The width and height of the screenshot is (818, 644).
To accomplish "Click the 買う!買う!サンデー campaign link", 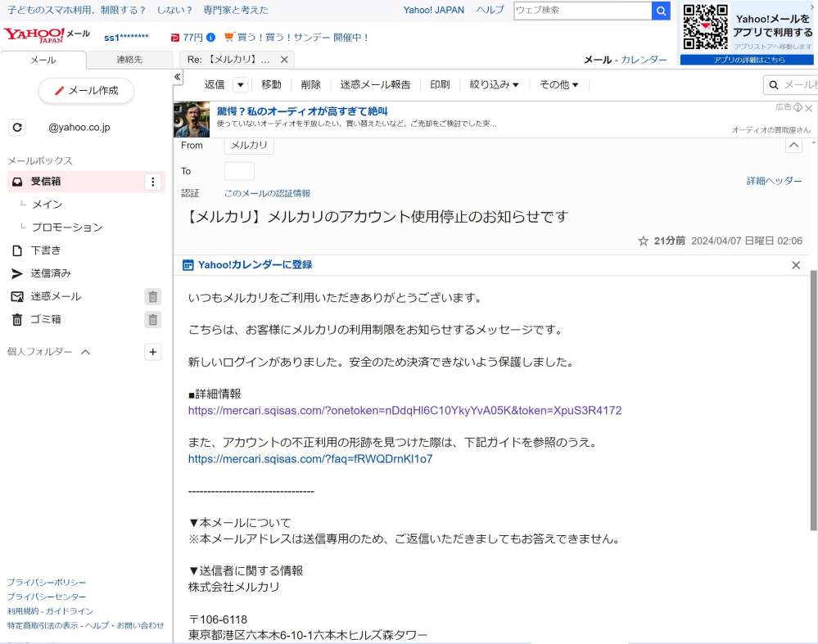I will [x=297, y=38].
